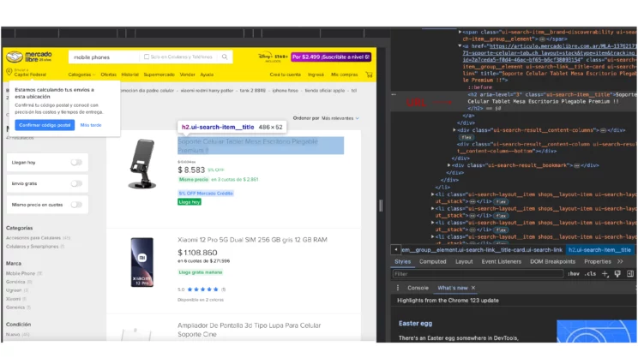Click the Xiaomi 12 Pro product image

pyautogui.click(x=142, y=262)
